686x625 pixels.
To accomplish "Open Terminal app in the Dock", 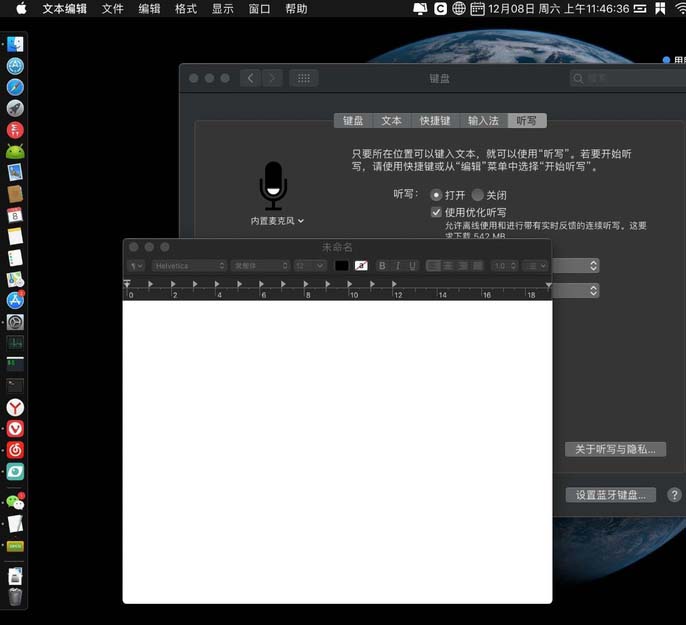I will point(15,386).
